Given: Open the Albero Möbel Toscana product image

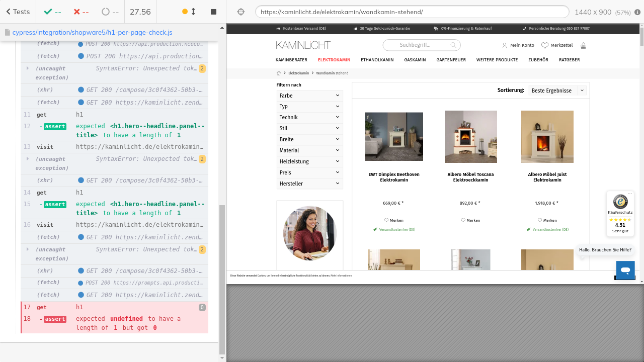Looking at the screenshot, I should click(470, 136).
